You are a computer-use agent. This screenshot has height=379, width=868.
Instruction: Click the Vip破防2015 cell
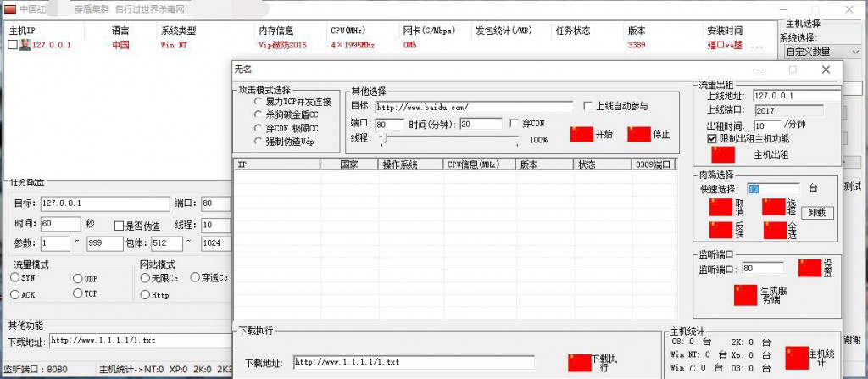pos(282,46)
